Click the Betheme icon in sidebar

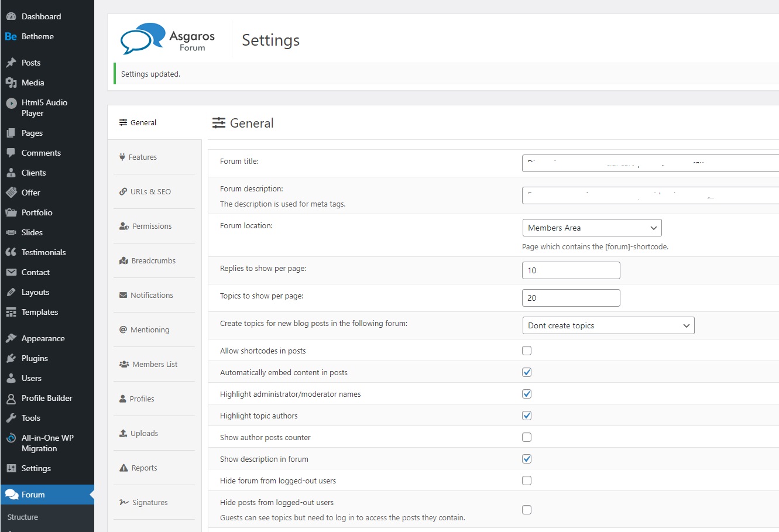(11, 36)
